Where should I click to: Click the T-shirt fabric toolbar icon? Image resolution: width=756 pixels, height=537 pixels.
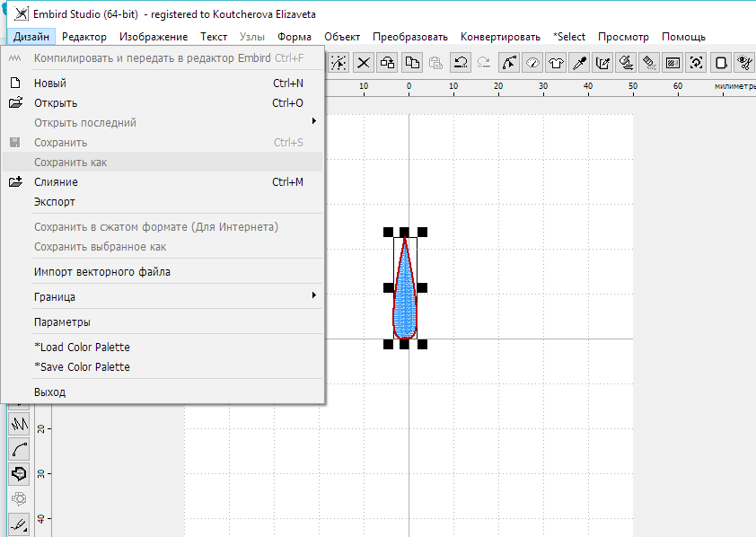pyautogui.click(x=556, y=63)
